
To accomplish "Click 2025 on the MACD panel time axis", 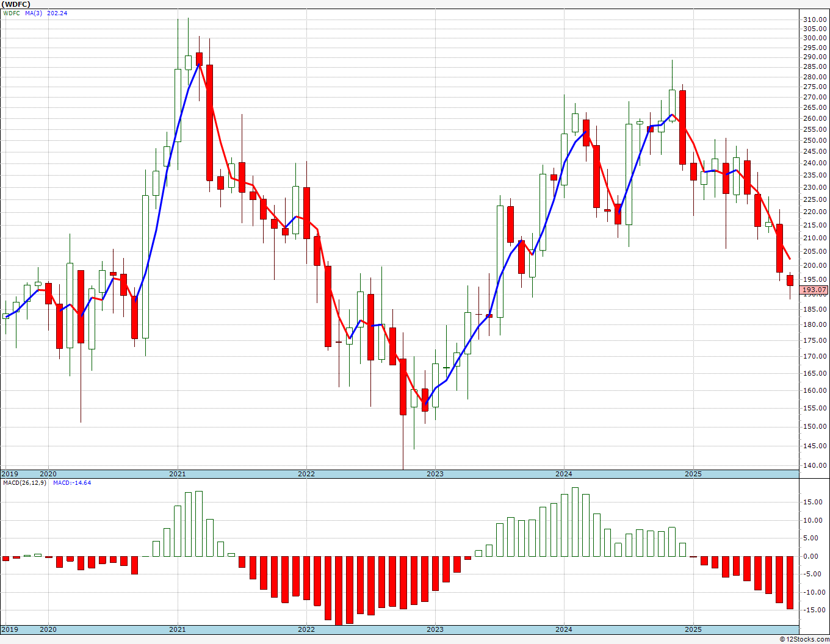I will 693,629.
